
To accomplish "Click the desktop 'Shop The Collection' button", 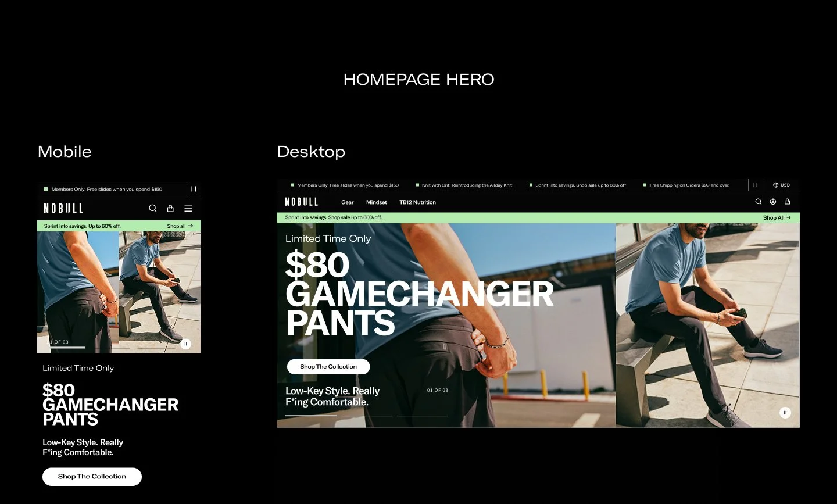I will 328,367.
